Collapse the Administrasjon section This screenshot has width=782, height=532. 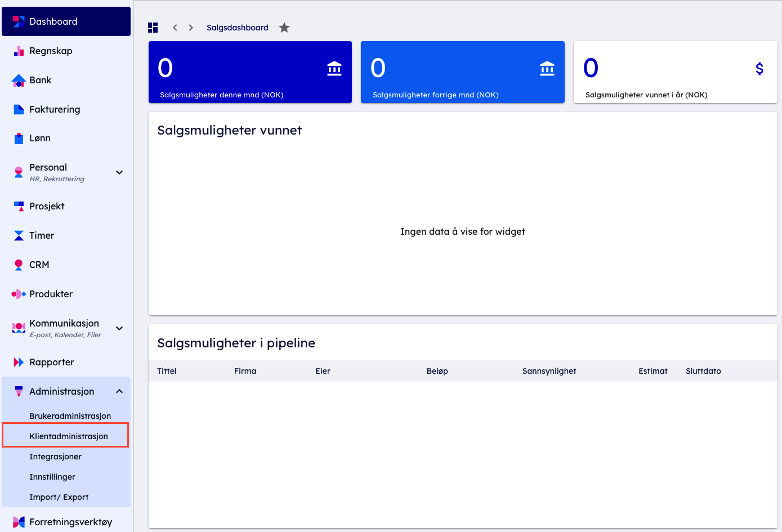tap(119, 391)
